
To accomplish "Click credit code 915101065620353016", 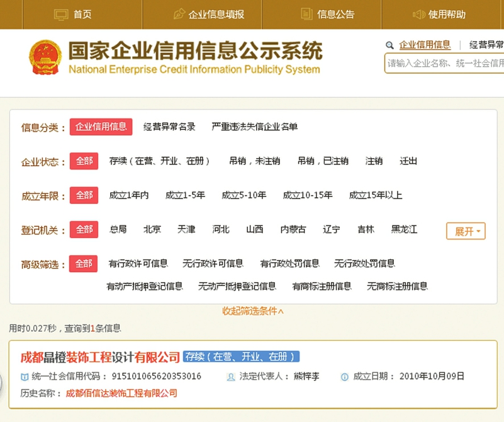I will click(157, 376).
